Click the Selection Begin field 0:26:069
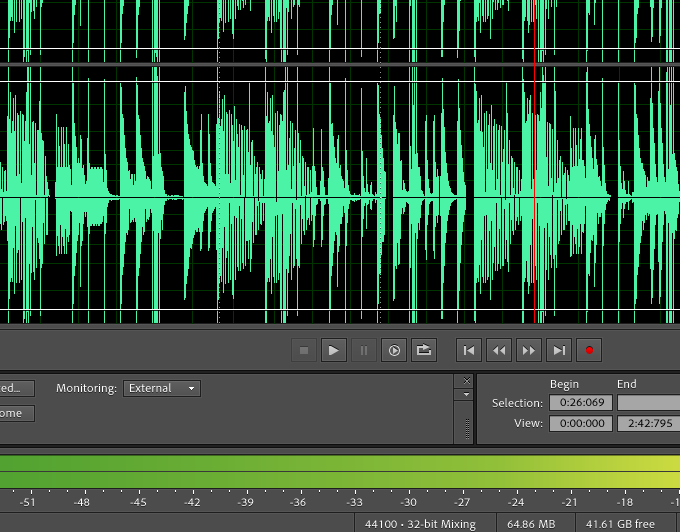This screenshot has height=532, width=680. pos(581,403)
